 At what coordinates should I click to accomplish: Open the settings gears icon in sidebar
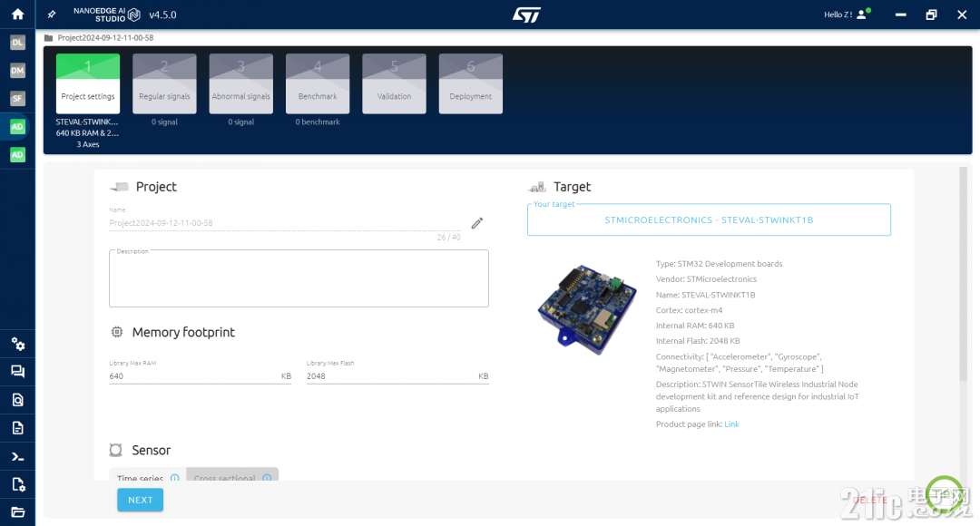17,345
